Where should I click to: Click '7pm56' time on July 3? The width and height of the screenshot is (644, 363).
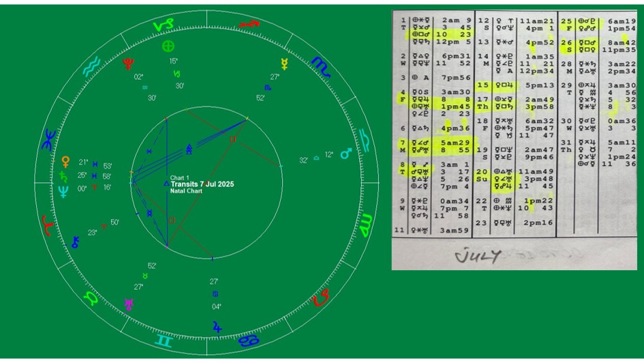tap(456, 78)
